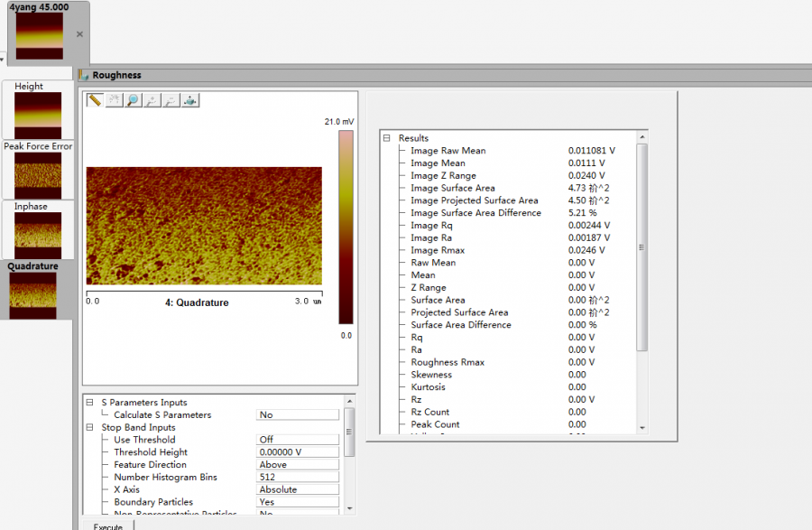
Task: Click the 21.0 mV color scale bar
Action: (x=346, y=226)
